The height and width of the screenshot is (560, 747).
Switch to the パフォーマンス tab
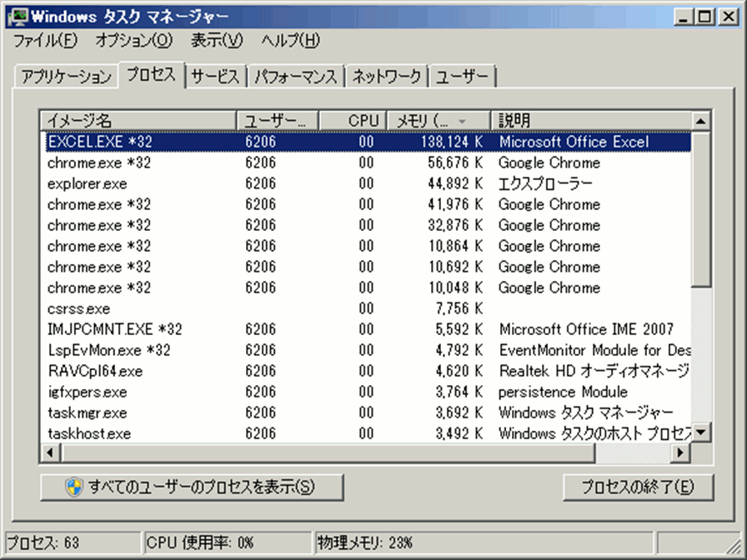296,77
